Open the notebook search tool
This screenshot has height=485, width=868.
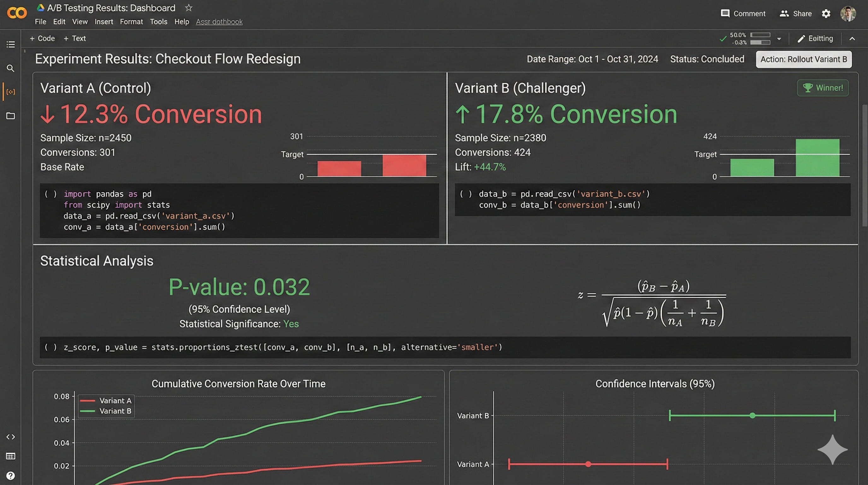[10, 69]
